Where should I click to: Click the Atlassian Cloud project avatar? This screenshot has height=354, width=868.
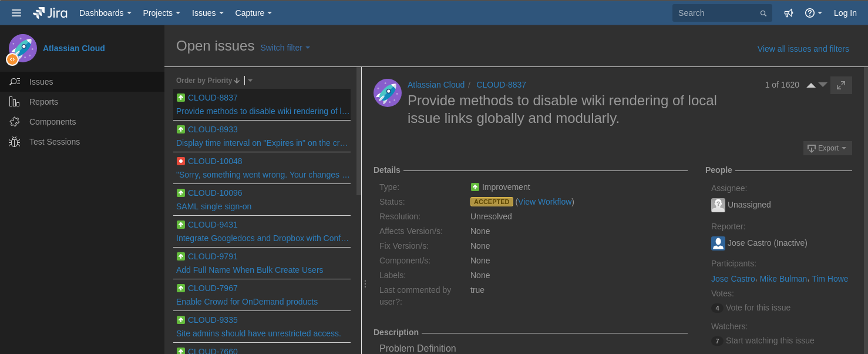(22, 48)
